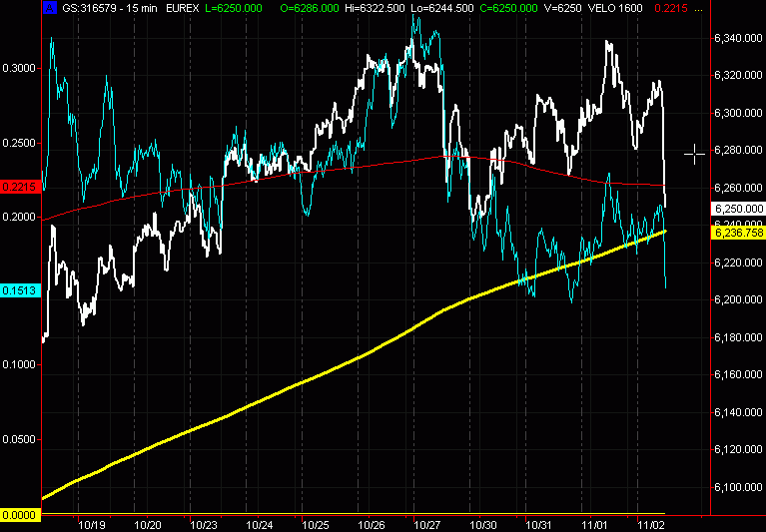
Task: Click the yellow ellipsis in the header
Action: (x=698, y=9)
